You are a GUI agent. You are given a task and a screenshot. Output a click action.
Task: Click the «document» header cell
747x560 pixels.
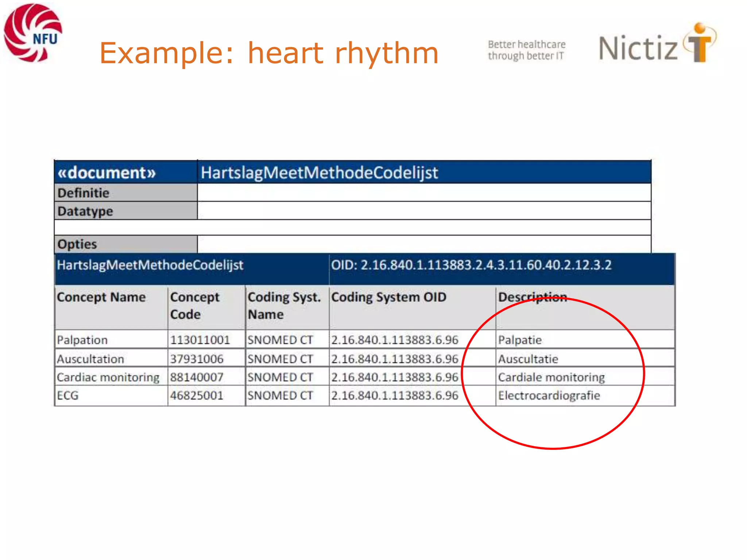point(126,172)
